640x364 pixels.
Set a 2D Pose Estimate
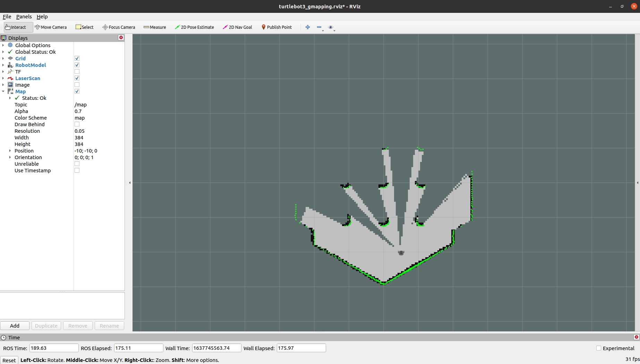tap(194, 27)
